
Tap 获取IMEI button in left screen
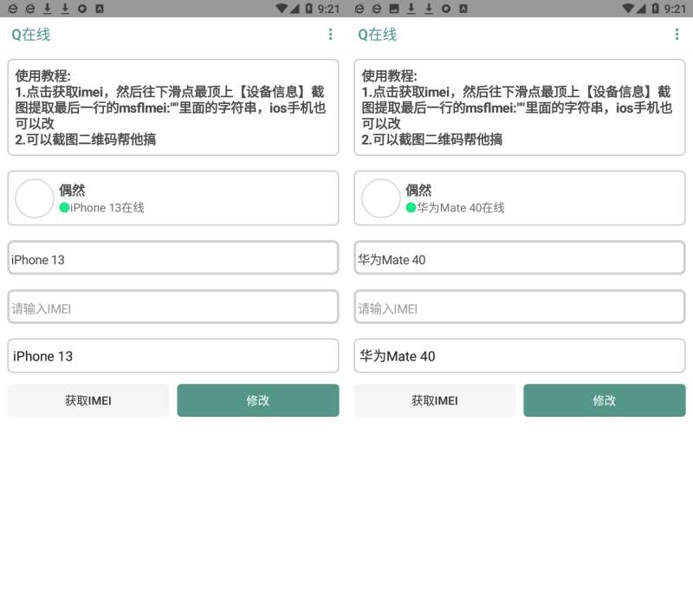88,400
